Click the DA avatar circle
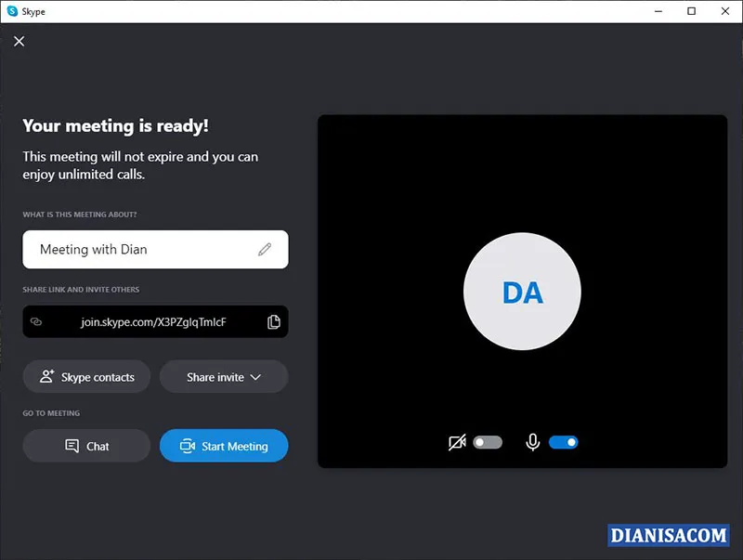 (x=523, y=292)
